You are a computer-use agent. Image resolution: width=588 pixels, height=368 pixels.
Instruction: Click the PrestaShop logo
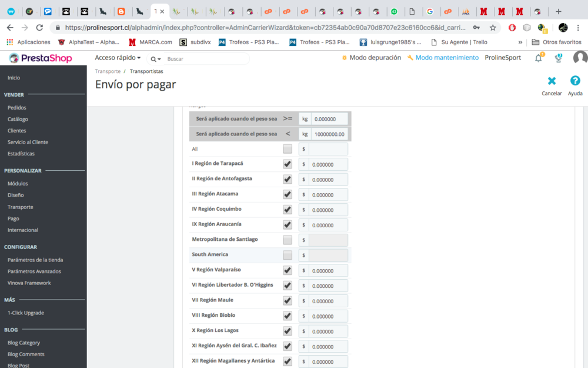[x=41, y=58]
